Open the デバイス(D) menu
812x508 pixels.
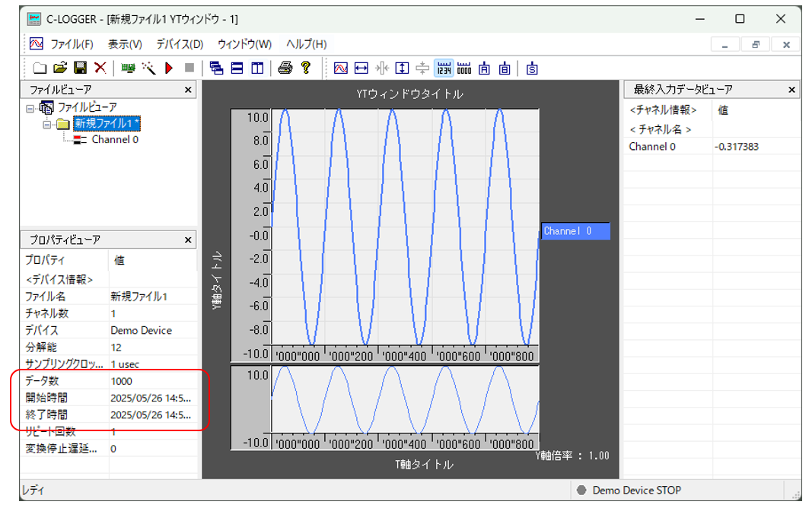(x=180, y=44)
